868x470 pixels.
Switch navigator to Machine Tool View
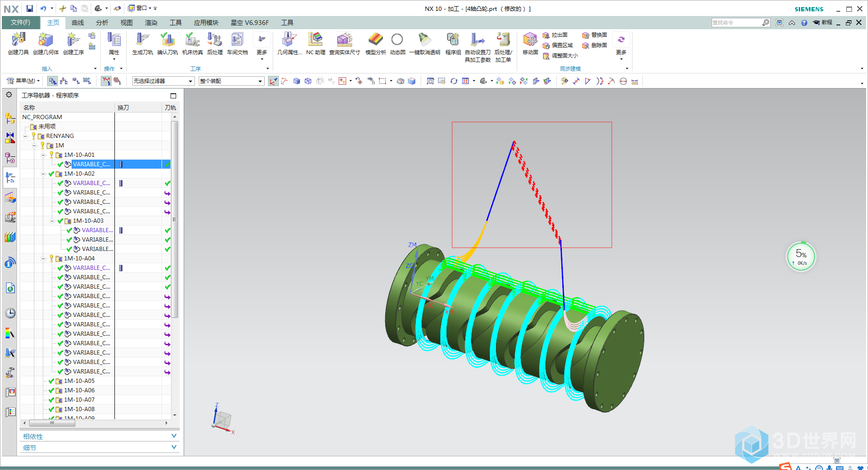(x=64, y=81)
